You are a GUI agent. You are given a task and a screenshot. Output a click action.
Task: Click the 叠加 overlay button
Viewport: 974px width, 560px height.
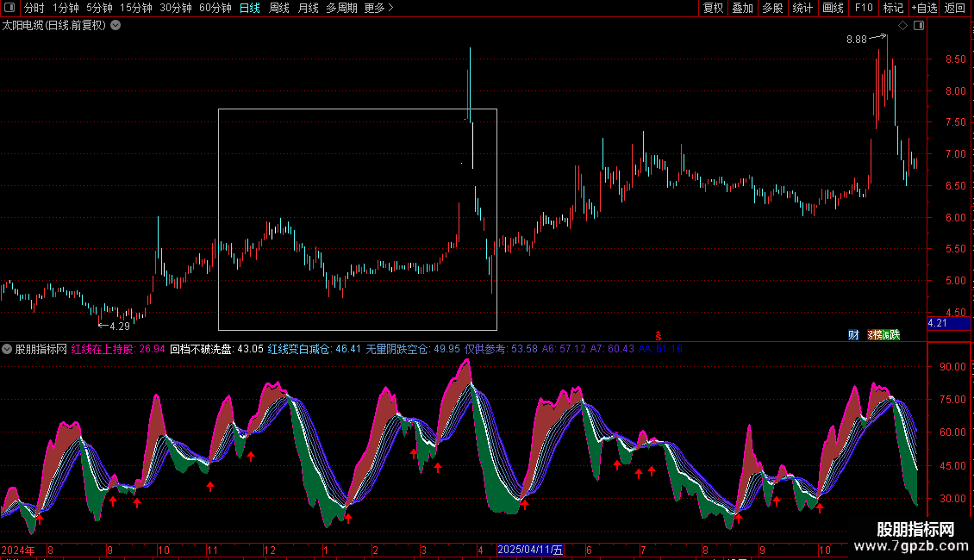tap(742, 8)
